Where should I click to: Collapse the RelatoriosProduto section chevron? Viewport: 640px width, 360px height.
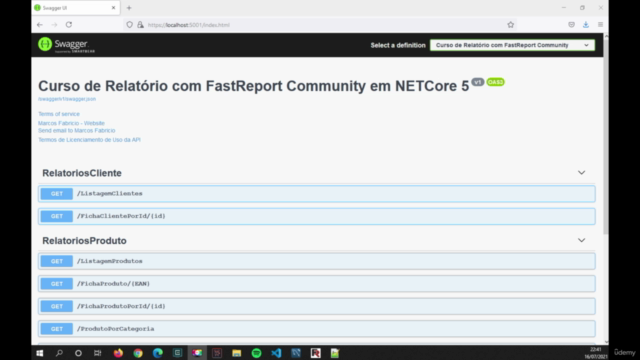581,240
